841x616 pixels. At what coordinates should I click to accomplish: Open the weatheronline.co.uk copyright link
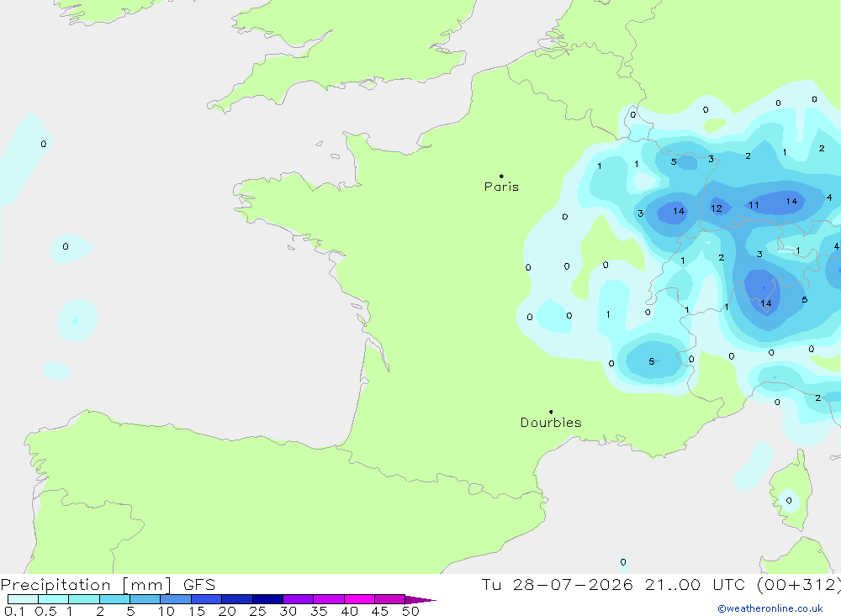[x=770, y=608]
